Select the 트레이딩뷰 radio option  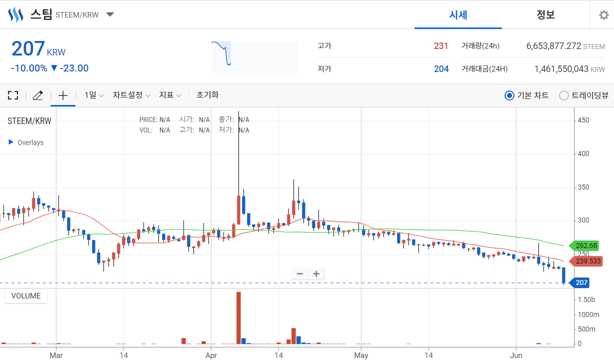(x=583, y=95)
